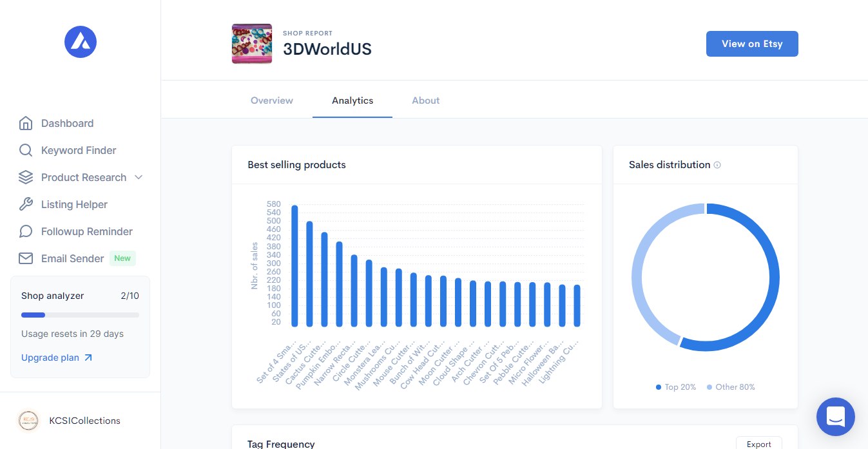Click the Nbr. of sales axis label
This screenshot has height=449, width=868.
pyautogui.click(x=255, y=265)
